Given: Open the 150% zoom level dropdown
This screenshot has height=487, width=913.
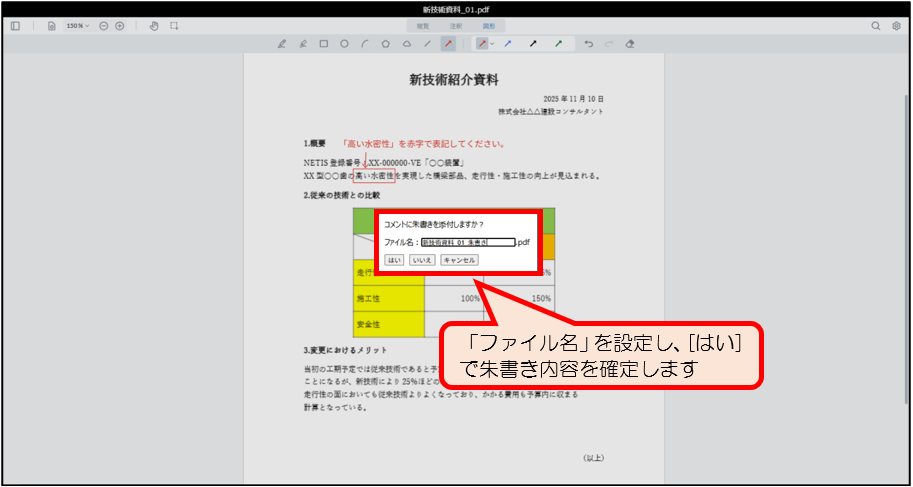Looking at the screenshot, I should [77, 25].
